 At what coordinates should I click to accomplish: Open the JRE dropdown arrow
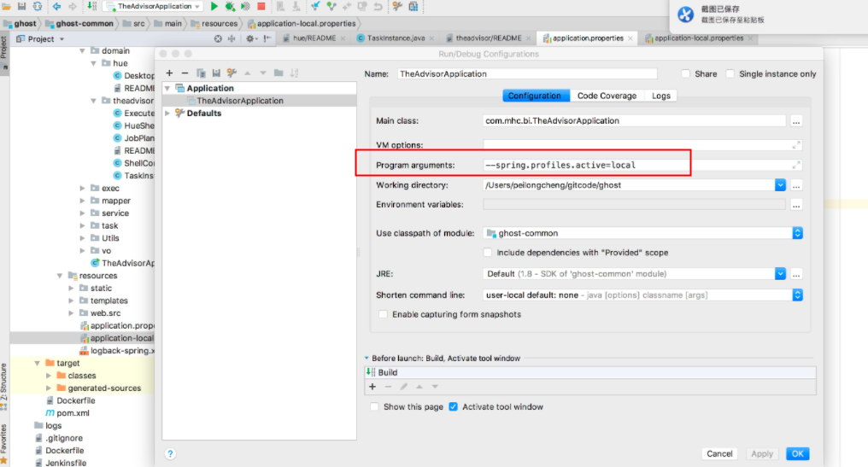tap(780, 274)
